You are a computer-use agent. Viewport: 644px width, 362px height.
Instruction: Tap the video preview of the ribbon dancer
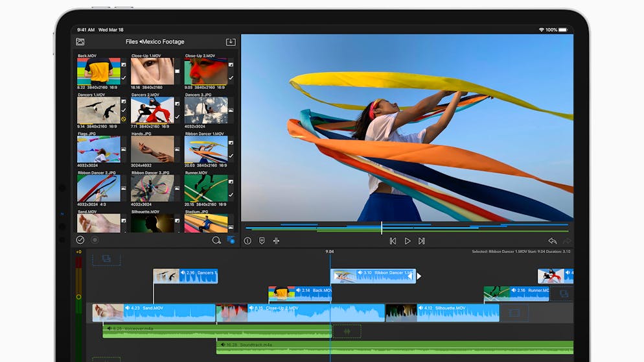[407, 128]
